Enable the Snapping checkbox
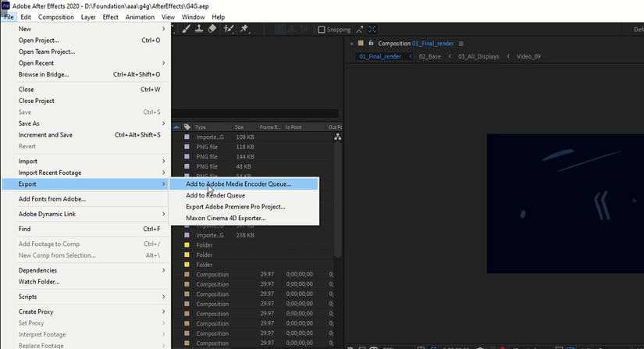 [x=321, y=30]
